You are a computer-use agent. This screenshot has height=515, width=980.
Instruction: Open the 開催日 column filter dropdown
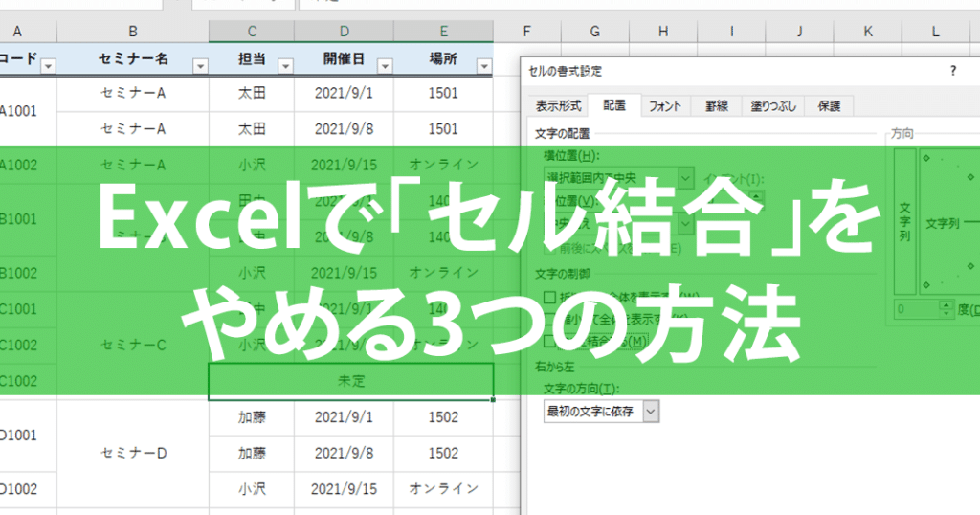(385, 66)
